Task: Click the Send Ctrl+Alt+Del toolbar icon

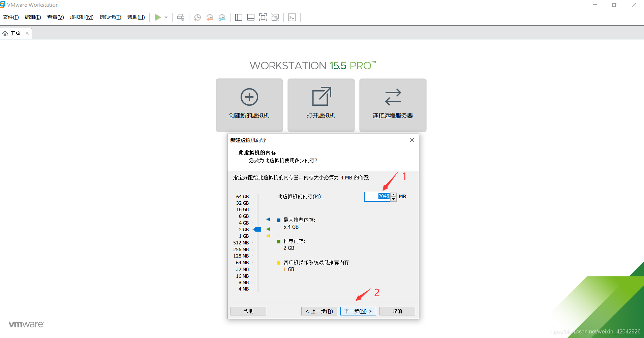Action: [181, 18]
